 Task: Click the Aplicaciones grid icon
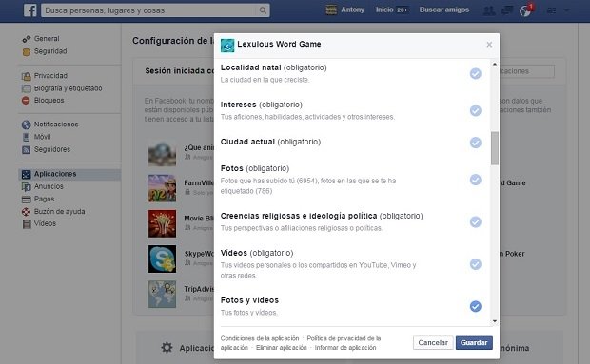(x=26, y=174)
